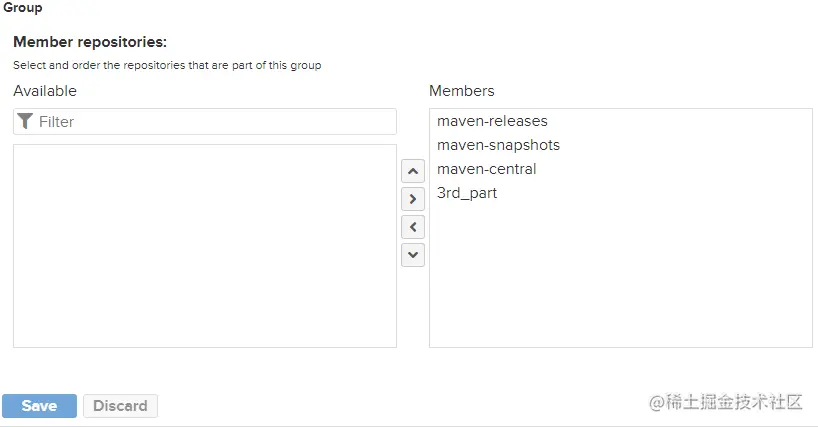Select maven-snapshots in Members list
Image resolution: width=818 pixels, height=427 pixels.
498,145
